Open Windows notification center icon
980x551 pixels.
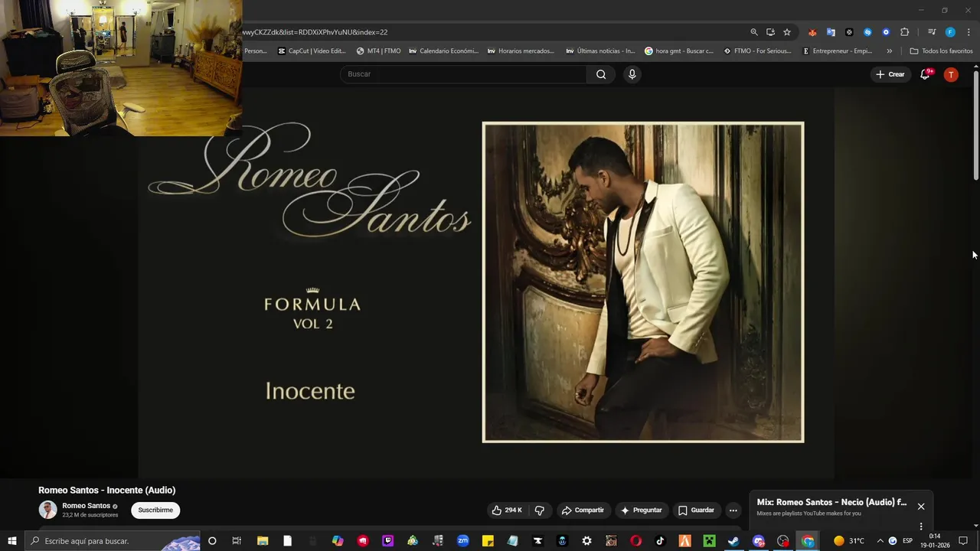tap(963, 541)
